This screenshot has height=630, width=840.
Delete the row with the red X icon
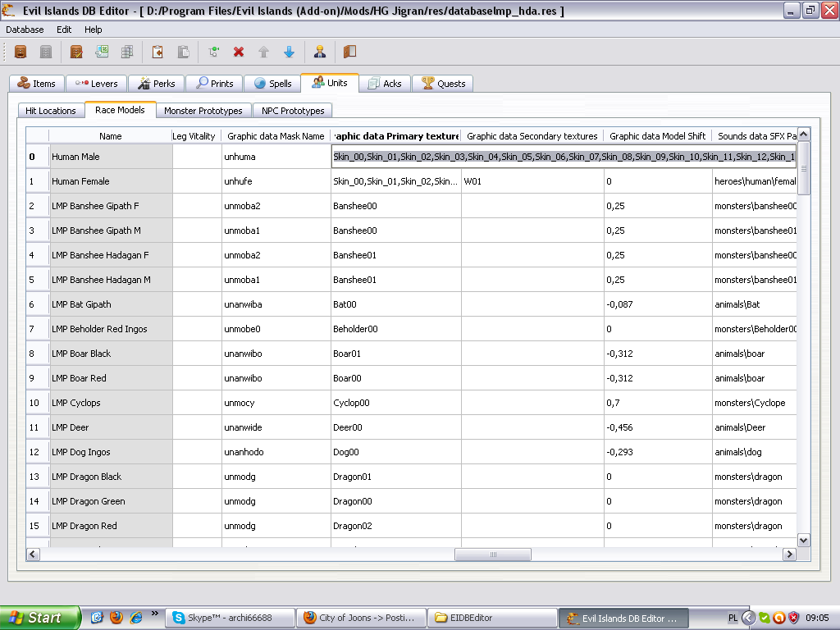pyautogui.click(x=239, y=52)
